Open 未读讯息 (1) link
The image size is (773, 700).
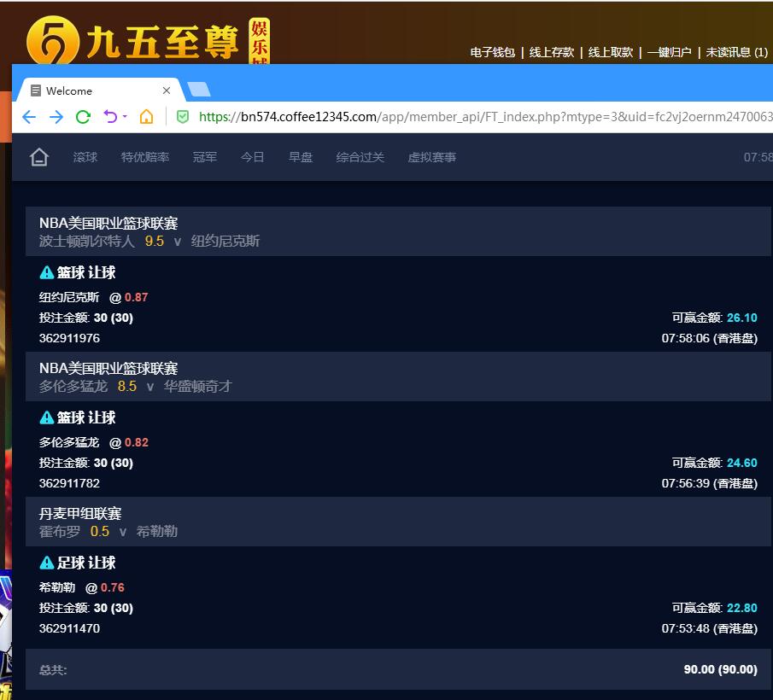[x=736, y=52]
